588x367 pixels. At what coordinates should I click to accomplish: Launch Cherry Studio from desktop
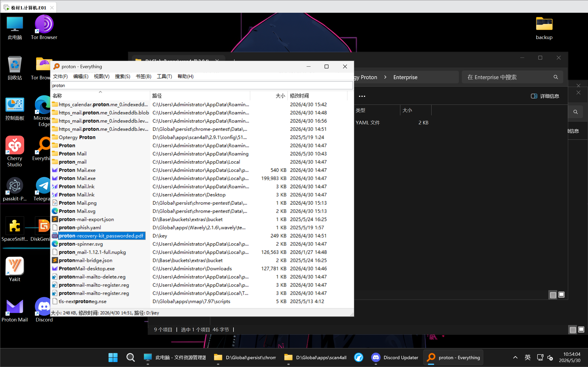[x=15, y=151]
